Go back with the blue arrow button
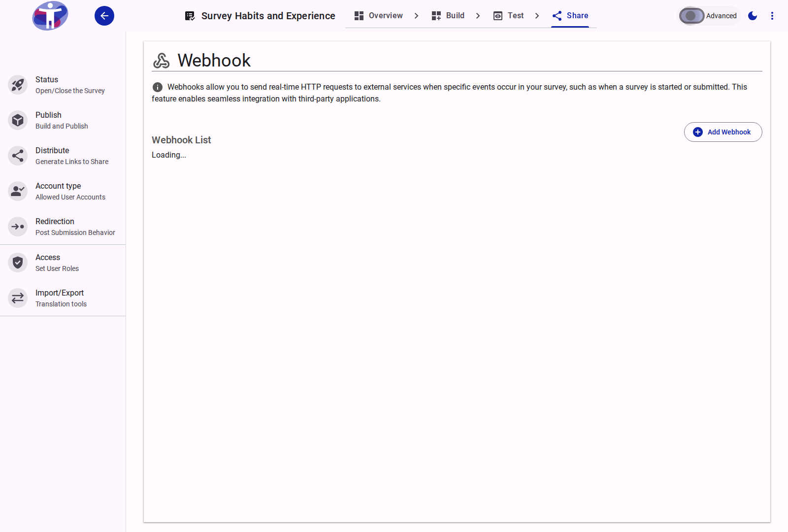Image resolution: width=788 pixels, height=532 pixels. pos(104,16)
